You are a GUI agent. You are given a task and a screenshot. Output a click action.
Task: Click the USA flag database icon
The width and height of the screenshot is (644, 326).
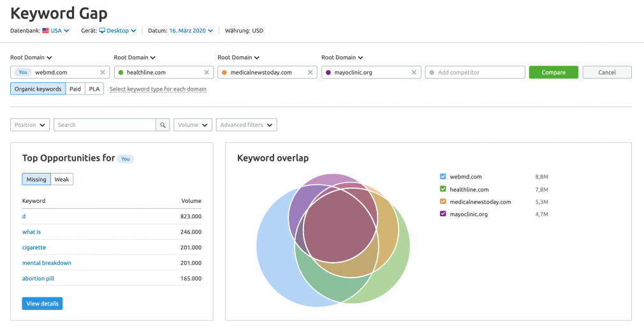click(45, 31)
